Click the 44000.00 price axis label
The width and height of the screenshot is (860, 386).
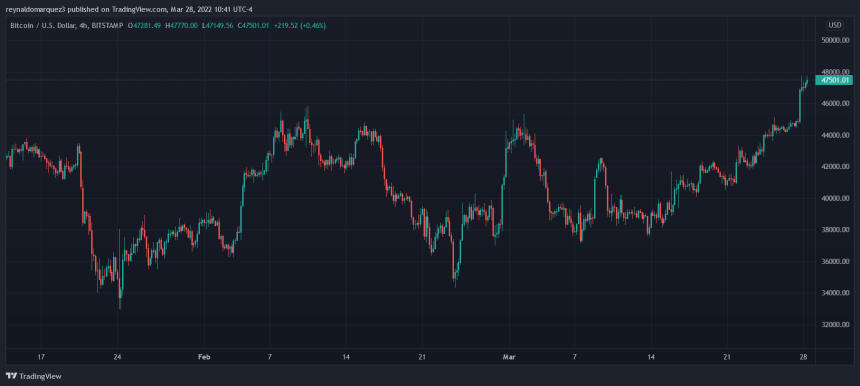pyautogui.click(x=836, y=135)
